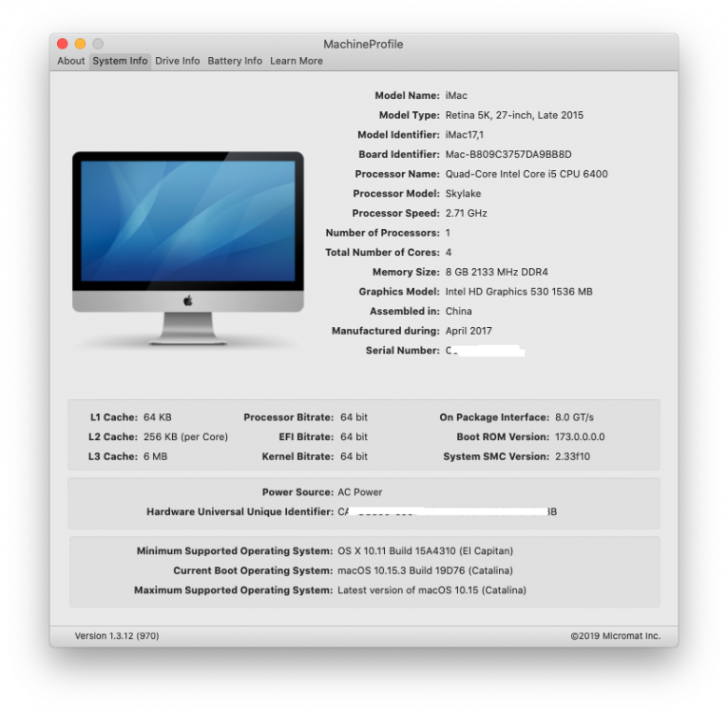Click the Model Name value iMac
This screenshot has height=713, width=728.
coord(456,96)
